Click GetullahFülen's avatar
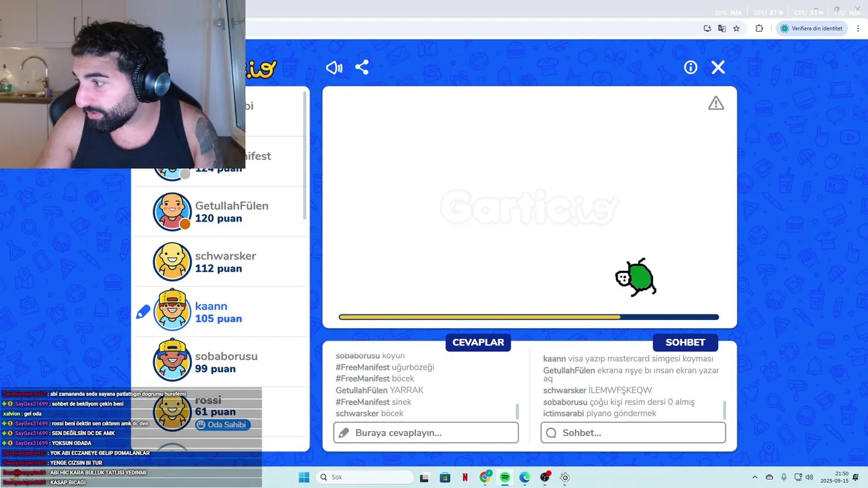The height and width of the screenshot is (488, 868). (x=172, y=212)
